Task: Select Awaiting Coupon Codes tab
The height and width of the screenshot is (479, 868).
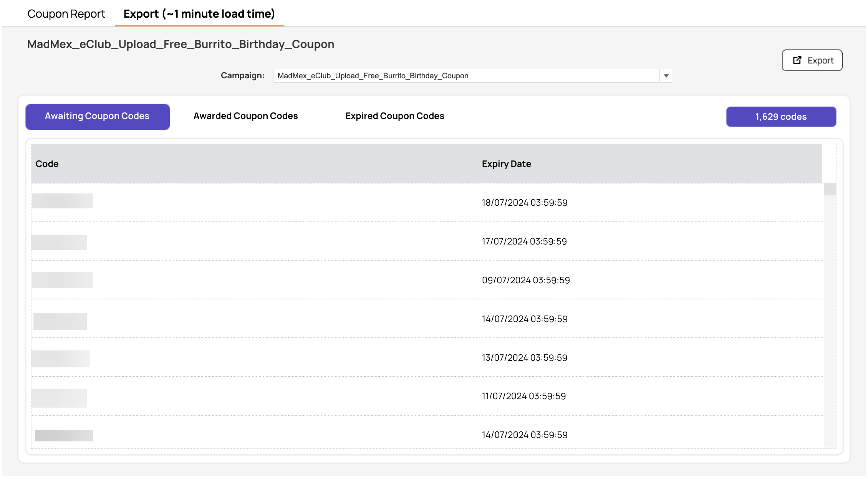Action: pyautogui.click(x=98, y=116)
